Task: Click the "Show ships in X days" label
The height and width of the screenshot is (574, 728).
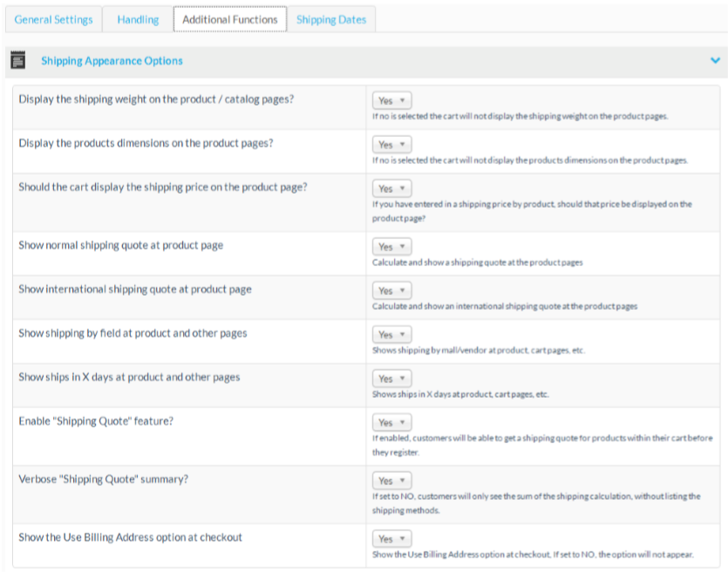Action: (x=129, y=378)
